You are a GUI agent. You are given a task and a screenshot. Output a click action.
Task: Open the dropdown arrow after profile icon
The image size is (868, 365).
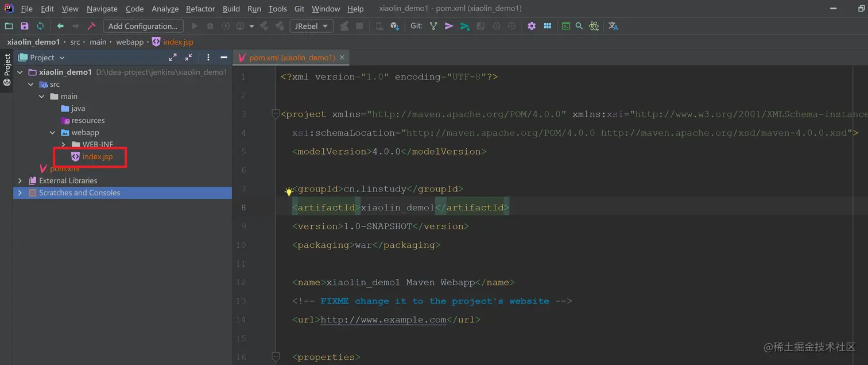tap(251, 26)
